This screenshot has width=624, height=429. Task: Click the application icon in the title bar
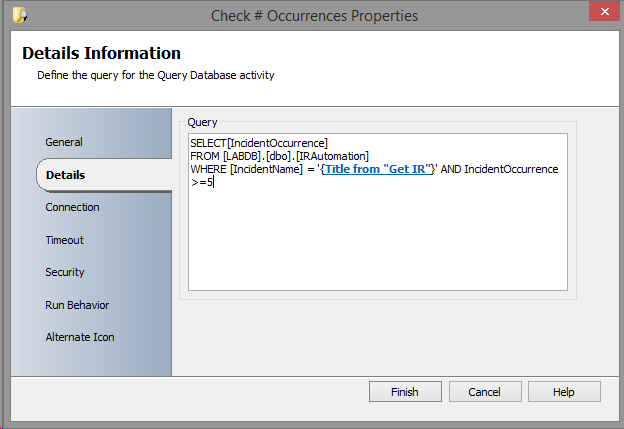tap(20, 15)
